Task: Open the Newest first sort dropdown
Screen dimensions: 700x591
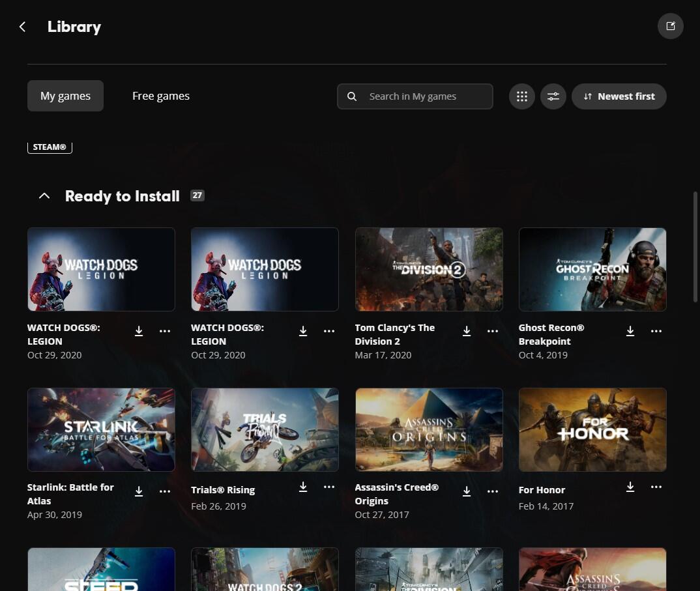Action: click(x=619, y=96)
